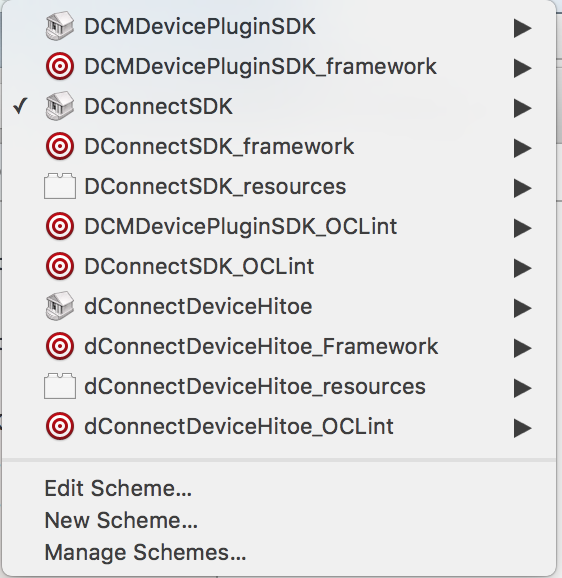Click the DCMDevicePluginSDK_OCLint target icon
This screenshot has height=578, width=562.
tap(60, 226)
